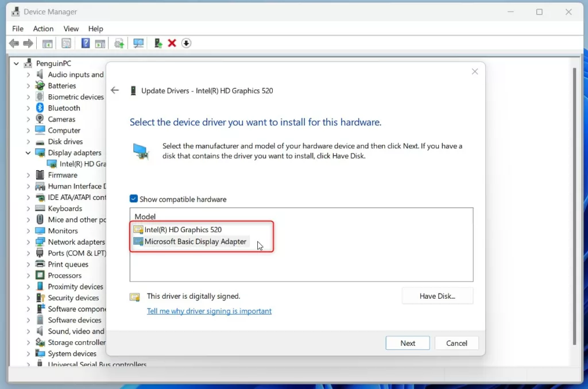The image size is (588, 389).
Task: Open the Help menu
Action: 96,29
